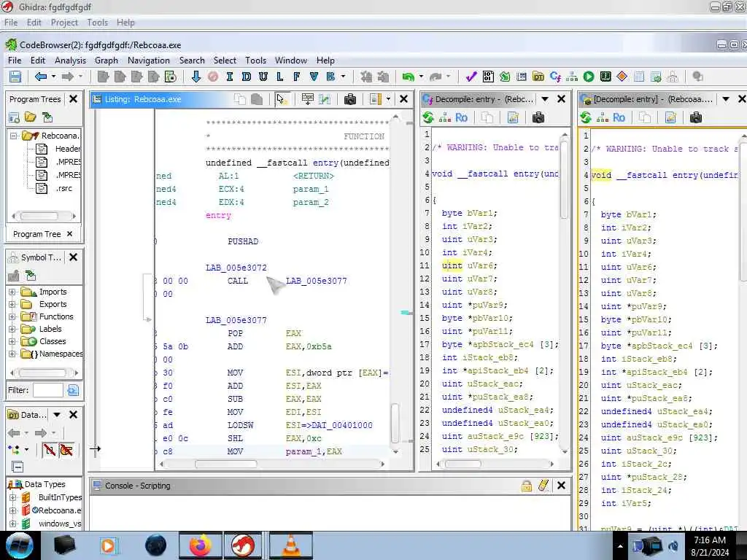Select the Function (F) navigation icon

pos(296,77)
